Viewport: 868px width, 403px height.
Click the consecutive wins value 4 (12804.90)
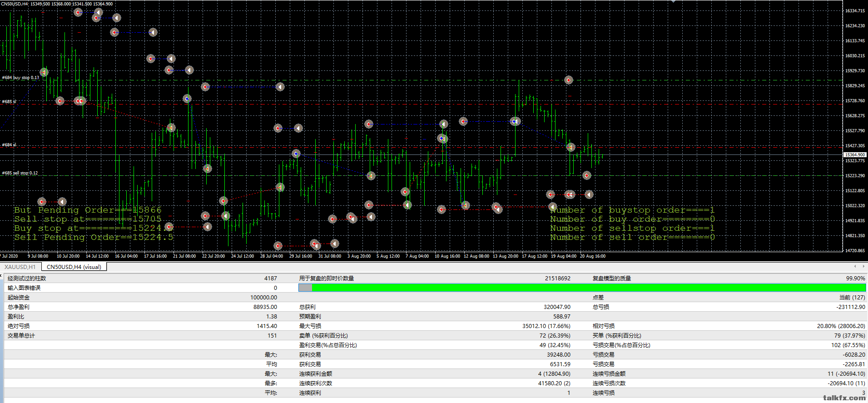coord(555,373)
